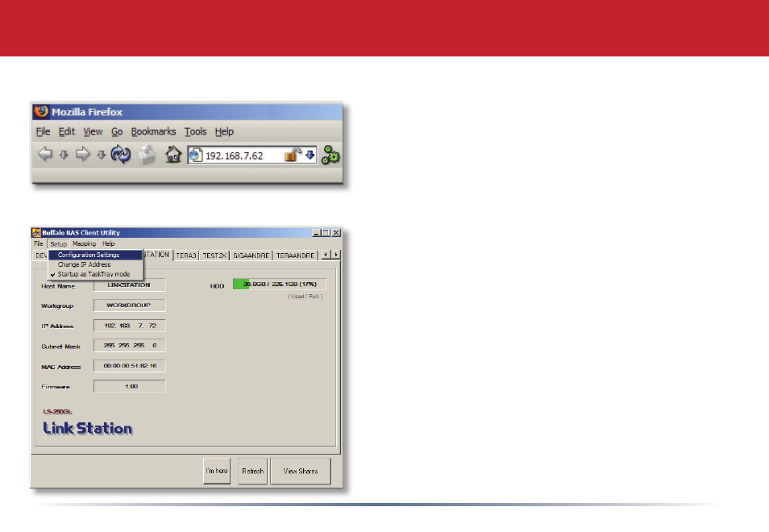
Task: Click the Buffalo NAS Client Utility icon
Action: 36,232
